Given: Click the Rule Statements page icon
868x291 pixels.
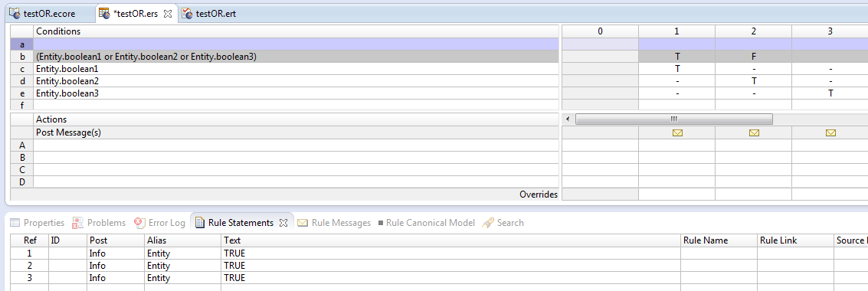Looking at the screenshot, I should (200, 222).
